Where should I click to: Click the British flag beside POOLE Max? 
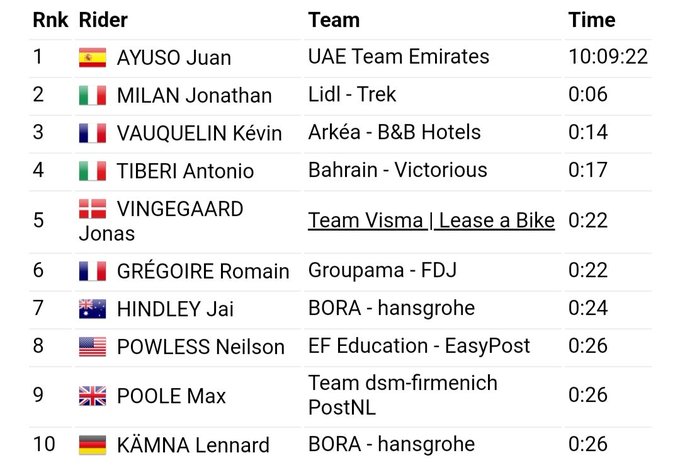point(93,396)
